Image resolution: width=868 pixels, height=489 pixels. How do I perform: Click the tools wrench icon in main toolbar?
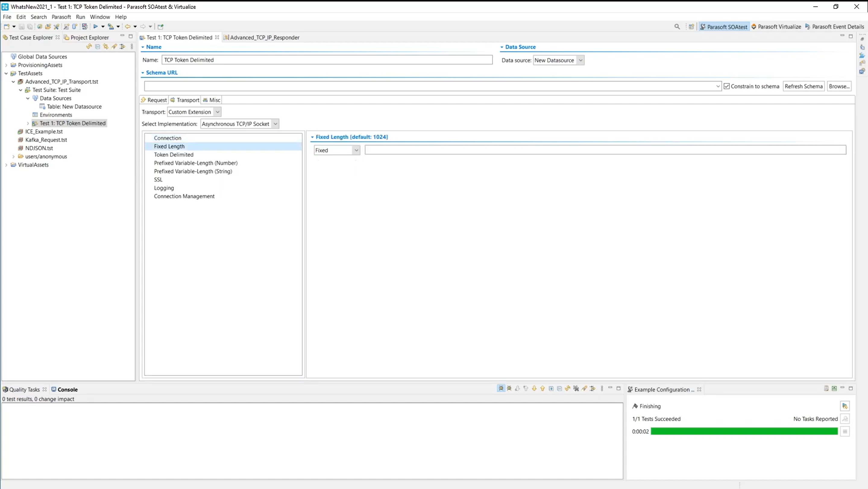tap(56, 26)
